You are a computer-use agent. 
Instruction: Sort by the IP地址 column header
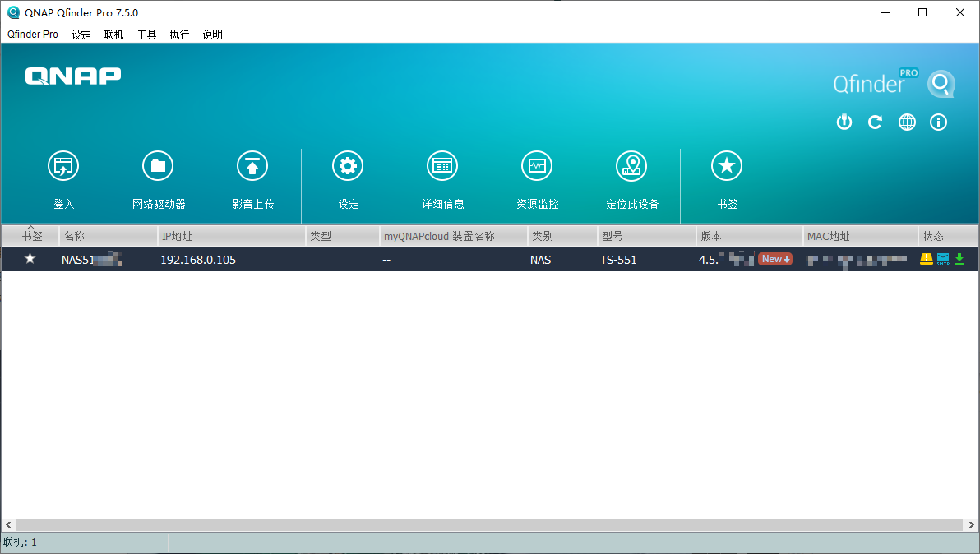(230, 236)
